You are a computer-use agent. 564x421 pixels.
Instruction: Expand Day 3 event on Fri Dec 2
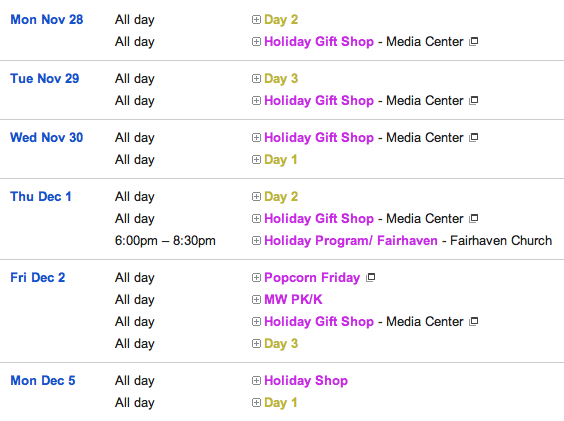click(256, 344)
